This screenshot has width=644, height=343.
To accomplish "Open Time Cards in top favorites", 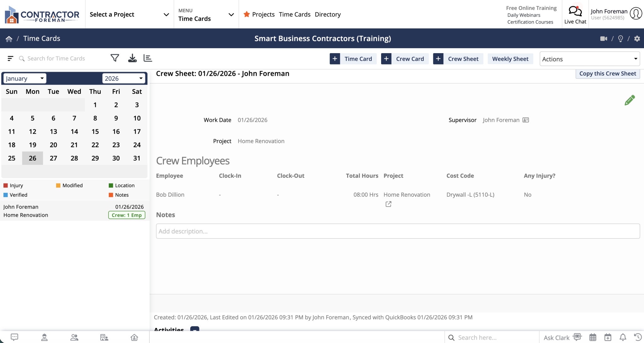I will click(x=295, y=14).
